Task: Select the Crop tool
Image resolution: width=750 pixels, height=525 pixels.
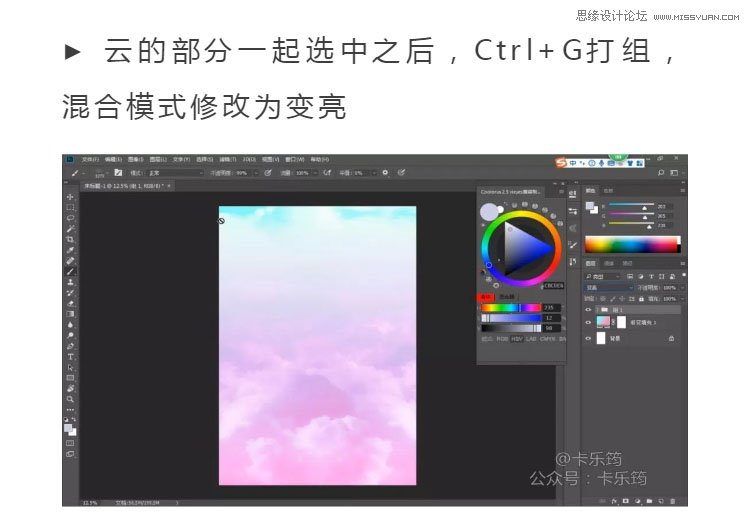Action: click(70, 240)
